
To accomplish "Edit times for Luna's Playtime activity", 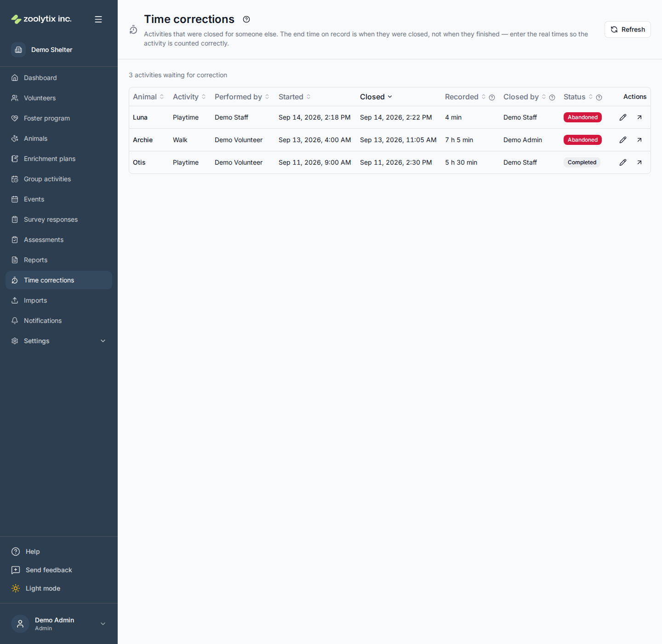I will pos(623,117).
